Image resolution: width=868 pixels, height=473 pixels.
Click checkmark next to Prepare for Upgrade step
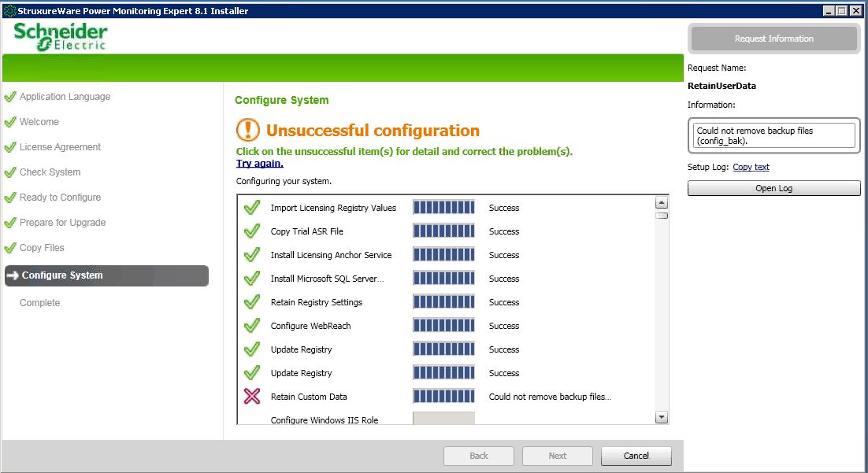pyautogui.click(x=10, y=223)
